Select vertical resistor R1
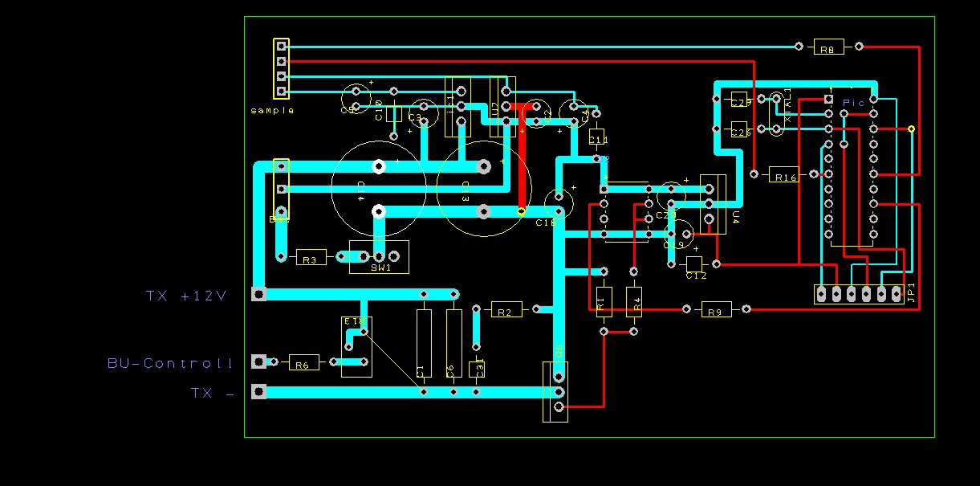The image size is (980, 486). click(x=604, y=301)
